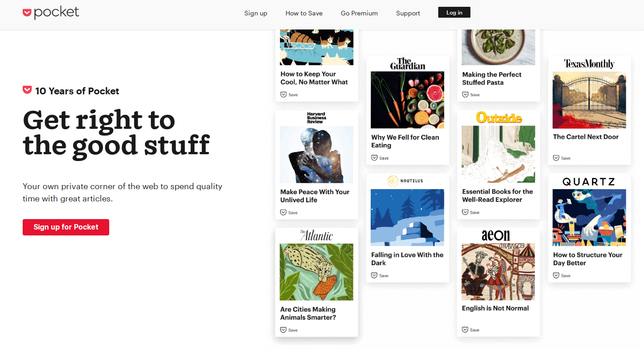Click Harvard Business Review logo
The image size is (644, 357).
pyautogui.click(x=316, y=118)
